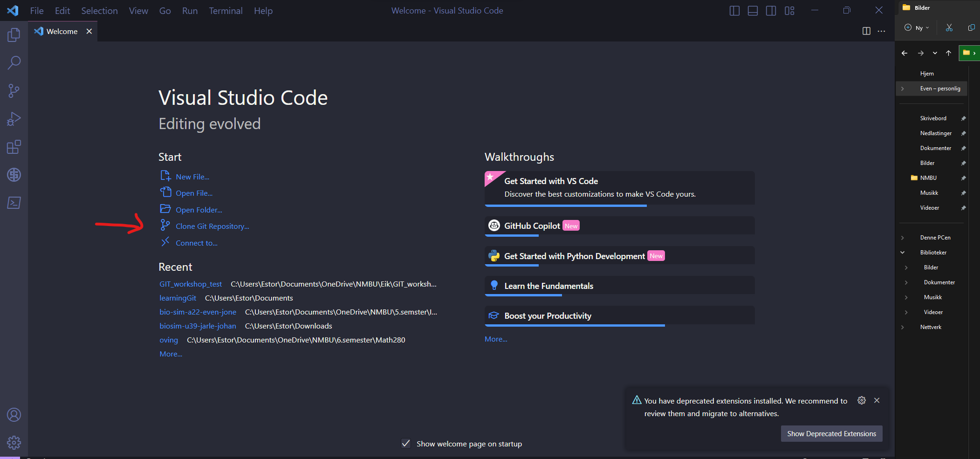Image resolution: width=980 pixels, height=459 pixels.
Task: Open the Selection menu
Action: 99,11
